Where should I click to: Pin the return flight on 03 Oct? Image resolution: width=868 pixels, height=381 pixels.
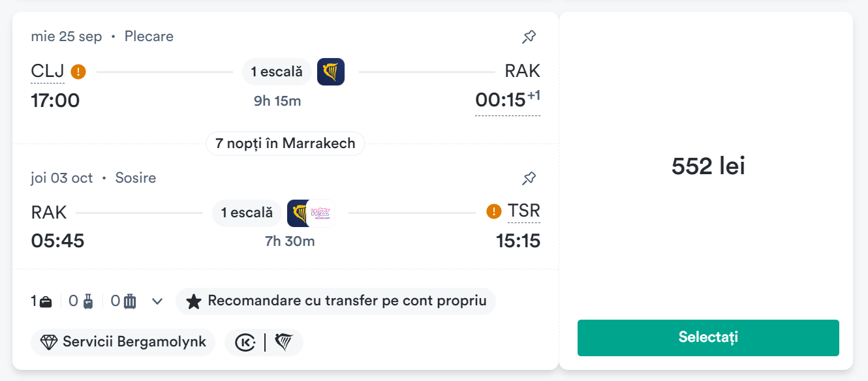click(529, 178)
